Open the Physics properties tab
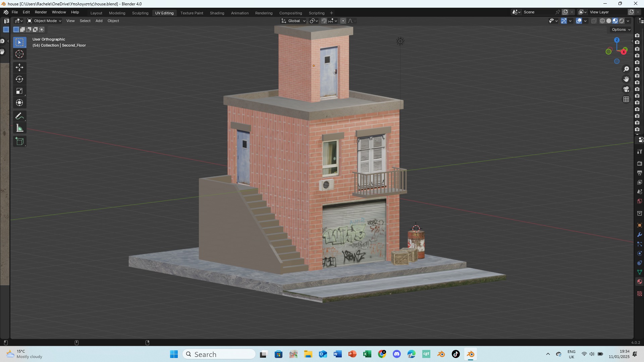 (x=640, y=253)
